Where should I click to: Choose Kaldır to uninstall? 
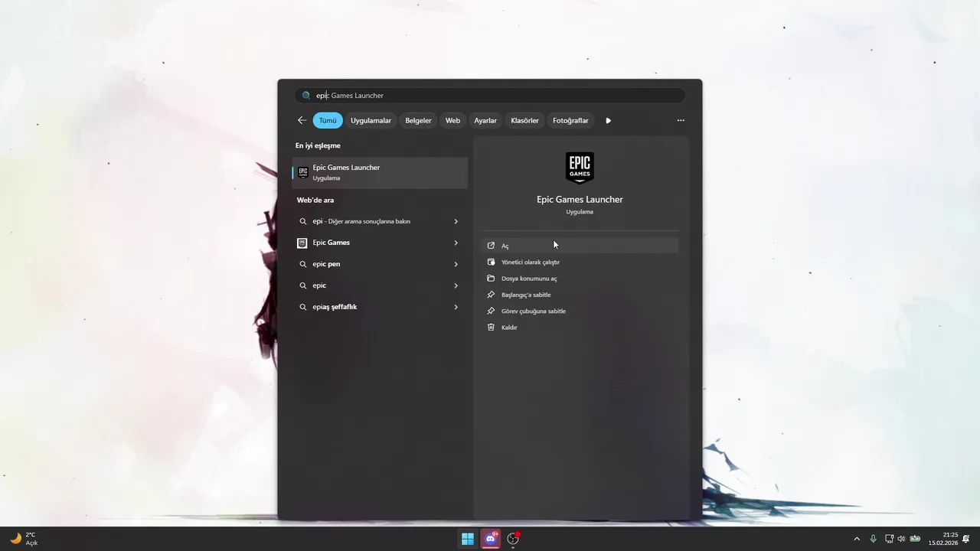(x=580, y=328)
